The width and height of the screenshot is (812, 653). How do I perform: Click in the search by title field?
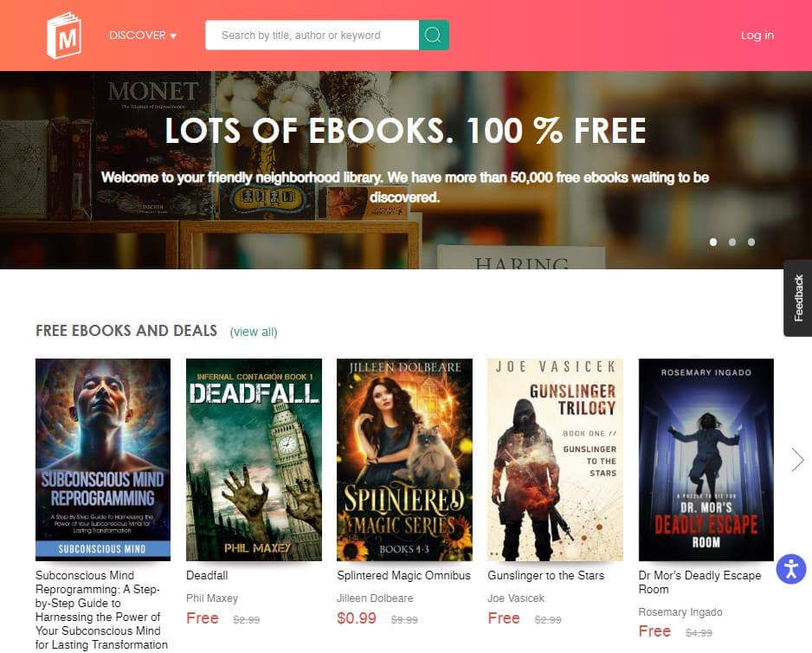click(312, 36)
